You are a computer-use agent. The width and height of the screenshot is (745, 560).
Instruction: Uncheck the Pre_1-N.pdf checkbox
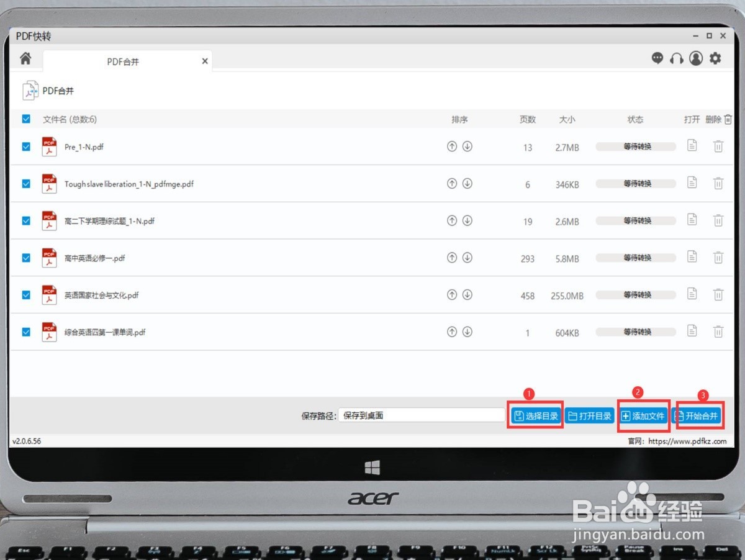[26, 147]
